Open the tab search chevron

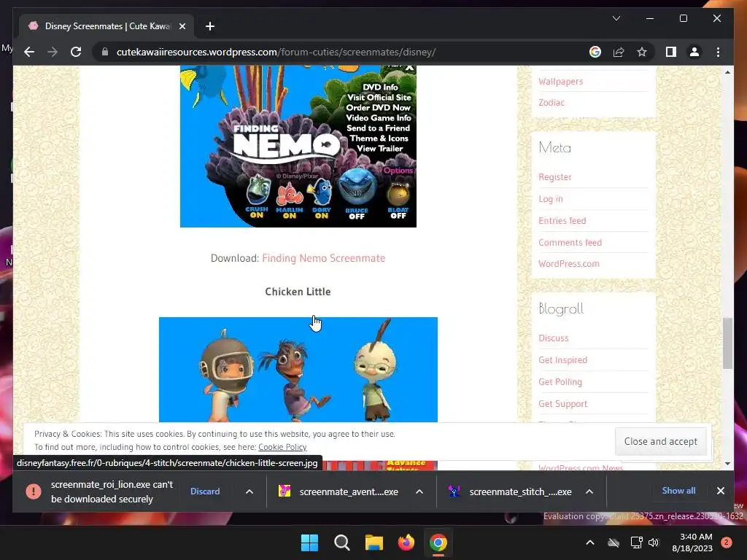coord(616,18)
